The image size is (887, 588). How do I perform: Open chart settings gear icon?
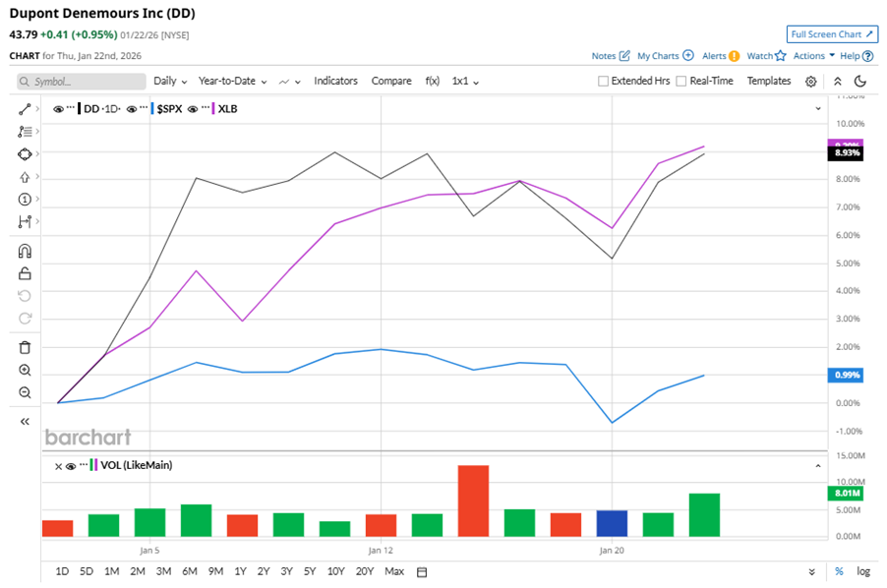coord(810,82)
